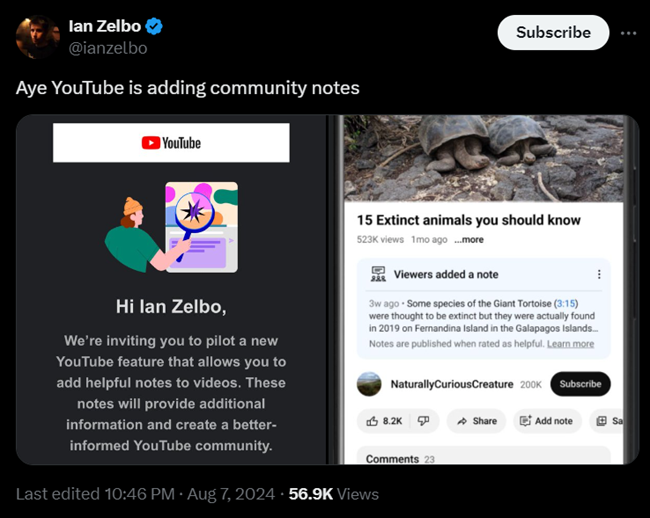This screenshot has width=650, height=518.
Task: Subscribe to Ian Zelbo on X
Action: pyautogui.click(x=552, y=32)
